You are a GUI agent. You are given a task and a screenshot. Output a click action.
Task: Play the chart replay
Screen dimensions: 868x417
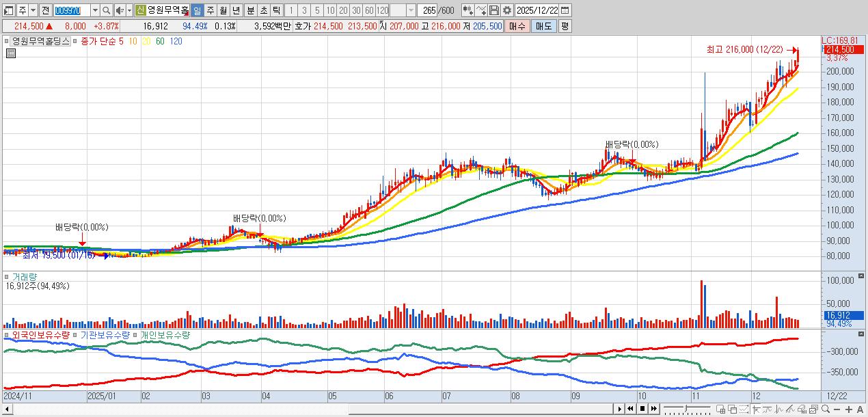pos(620,409)
